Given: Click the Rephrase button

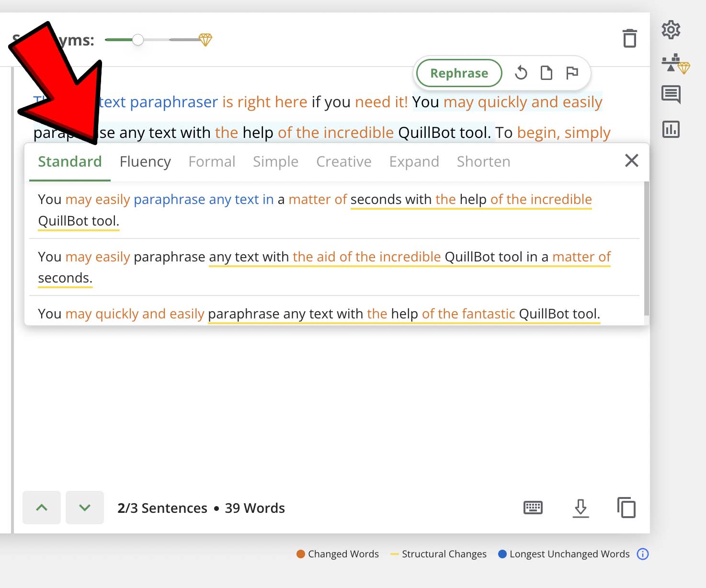Looking at the screenshot, I should click(x=458, y=73).
